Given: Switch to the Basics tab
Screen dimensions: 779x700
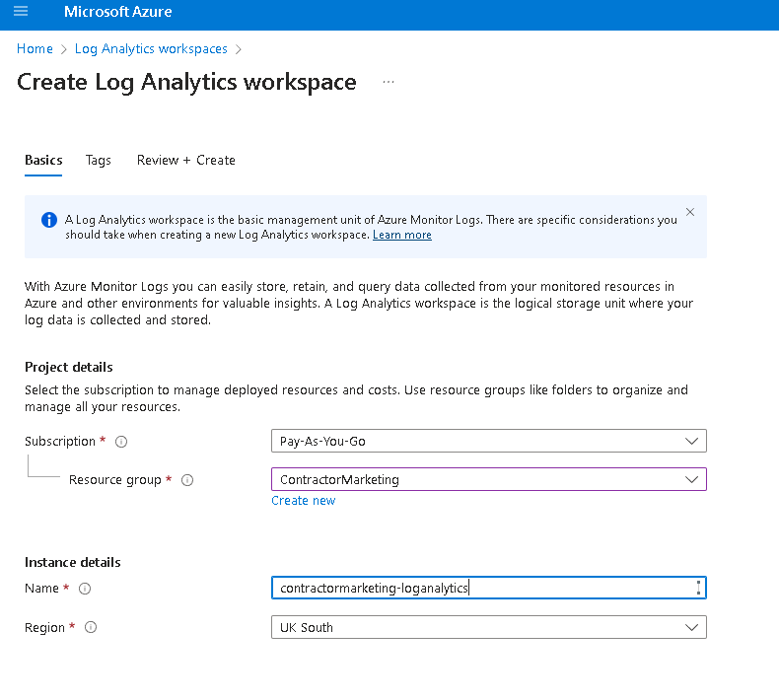Looking at the screenshot, I should coord(43,160).
